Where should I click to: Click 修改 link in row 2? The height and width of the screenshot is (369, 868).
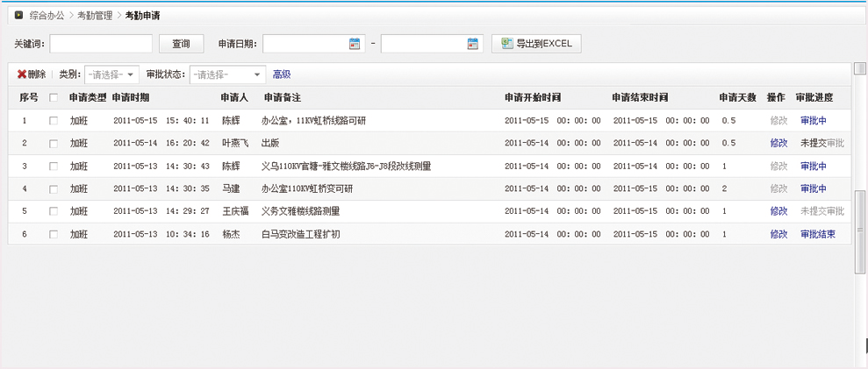pyautogui.click(x=778, y=143)
